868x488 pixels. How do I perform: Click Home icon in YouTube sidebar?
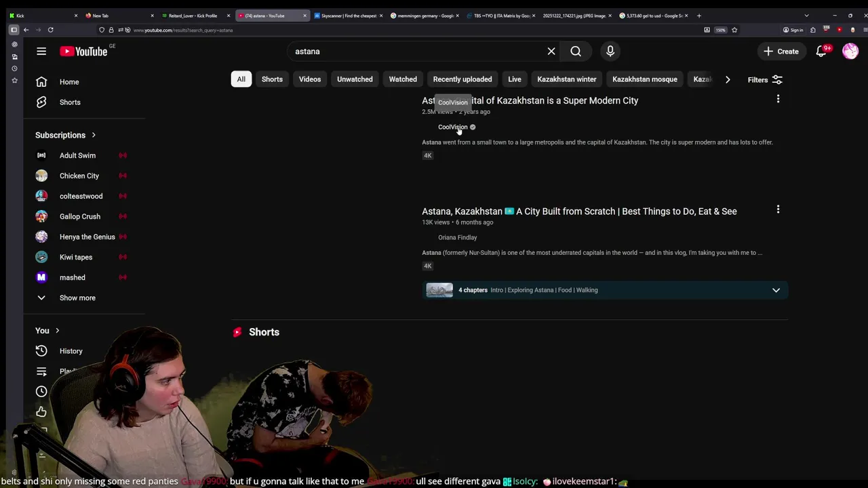41,82
